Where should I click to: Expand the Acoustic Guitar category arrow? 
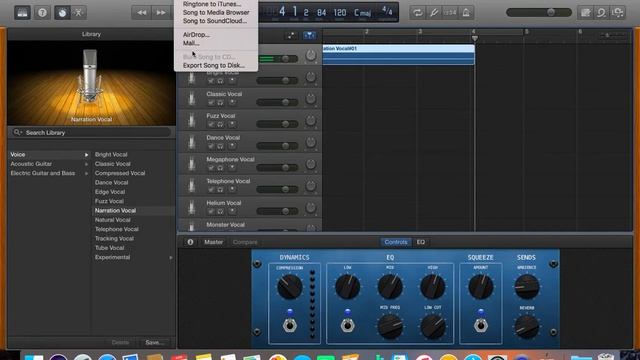point(87,164)
